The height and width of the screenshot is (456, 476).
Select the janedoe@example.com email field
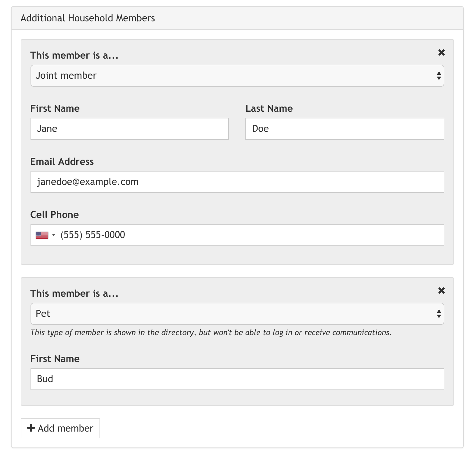coord(237,182)
